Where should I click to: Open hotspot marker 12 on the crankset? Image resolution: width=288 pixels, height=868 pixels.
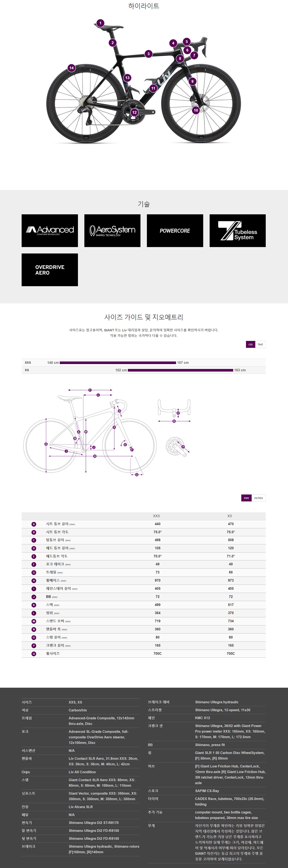[134, 113]
